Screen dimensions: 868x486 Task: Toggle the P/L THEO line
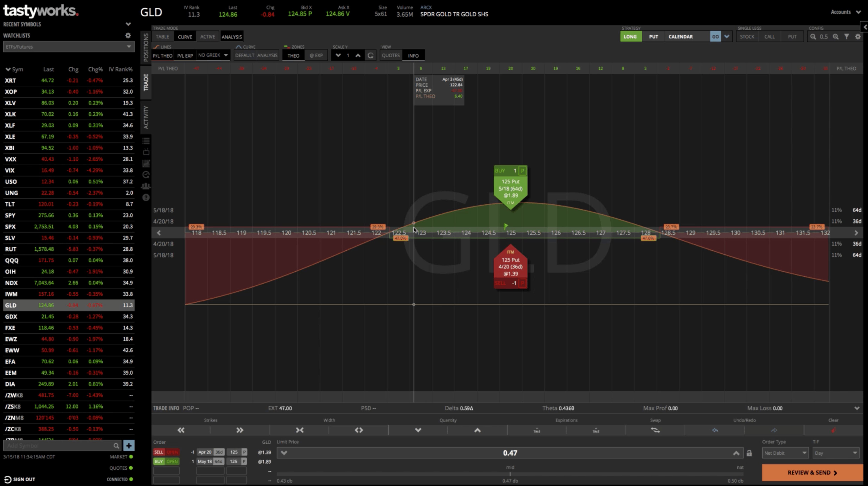pos(163,56)
